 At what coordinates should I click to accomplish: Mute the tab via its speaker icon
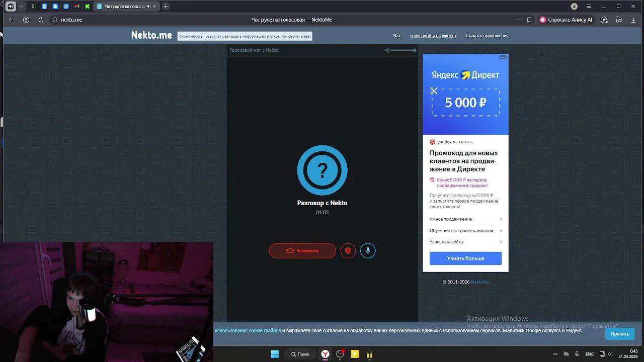[148, 7]
